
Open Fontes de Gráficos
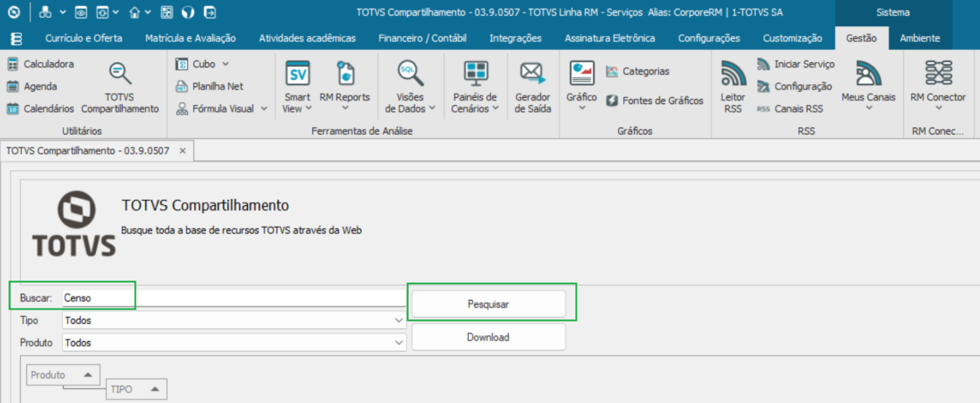[x=655, y=101]
